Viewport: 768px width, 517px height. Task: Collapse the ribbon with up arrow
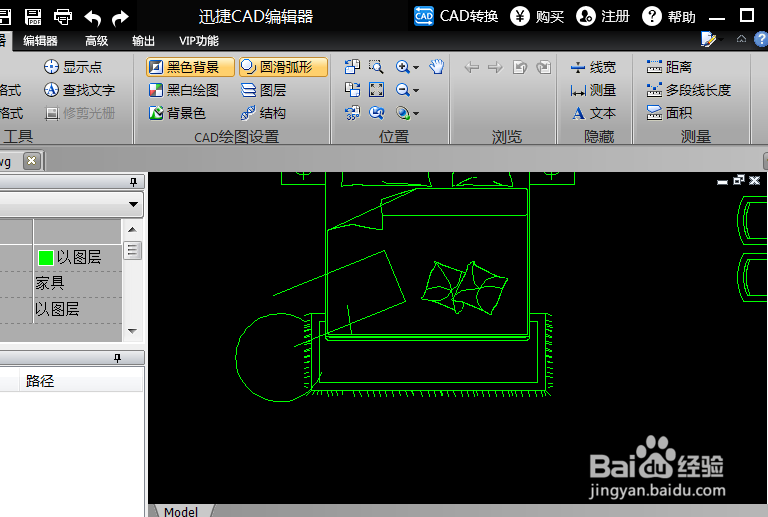click(x=742, y=39)
